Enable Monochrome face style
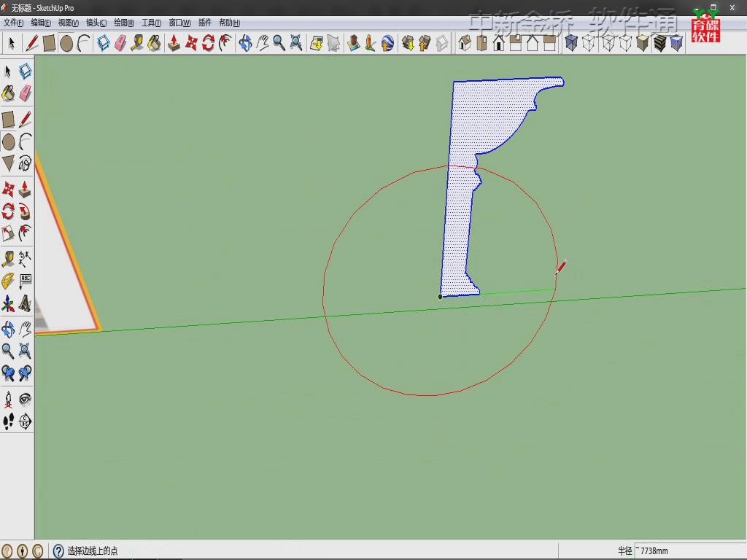The image size is (747, 560). (676, 43)
